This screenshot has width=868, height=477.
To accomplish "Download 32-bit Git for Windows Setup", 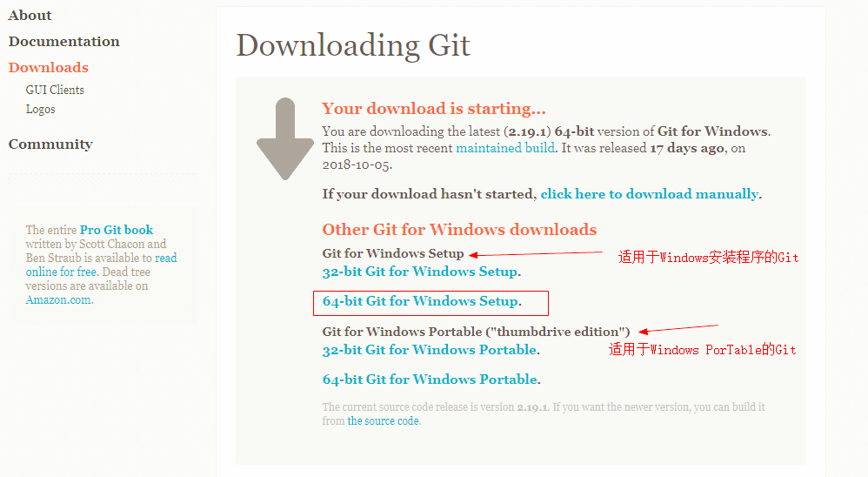I will [x=420, y=272].
